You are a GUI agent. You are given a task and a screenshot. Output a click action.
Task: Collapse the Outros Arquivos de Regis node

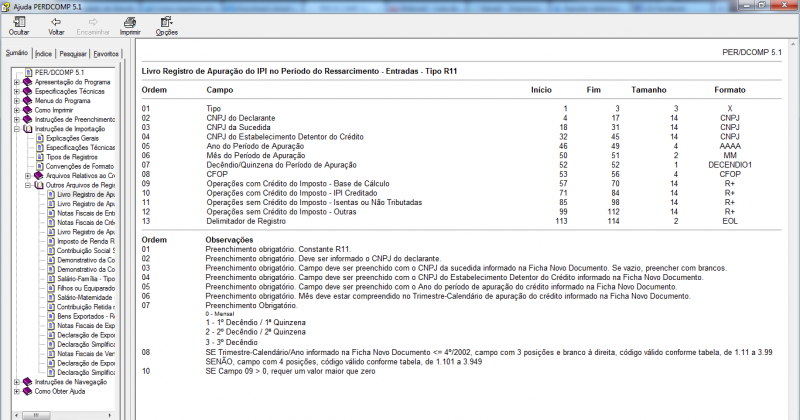click(x=28, y=185)
